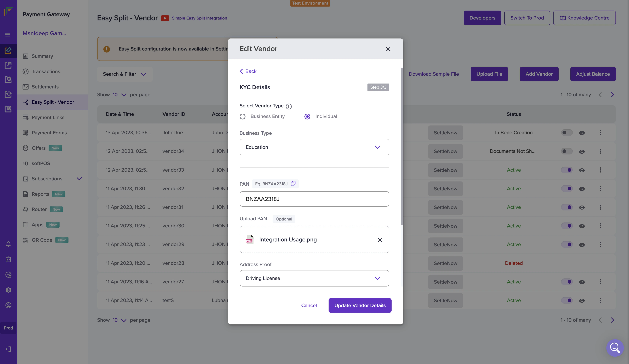Open three-dot menu for JohnDoe row
The width and height of the screenshot is (629, 364).
click(600, 133)
